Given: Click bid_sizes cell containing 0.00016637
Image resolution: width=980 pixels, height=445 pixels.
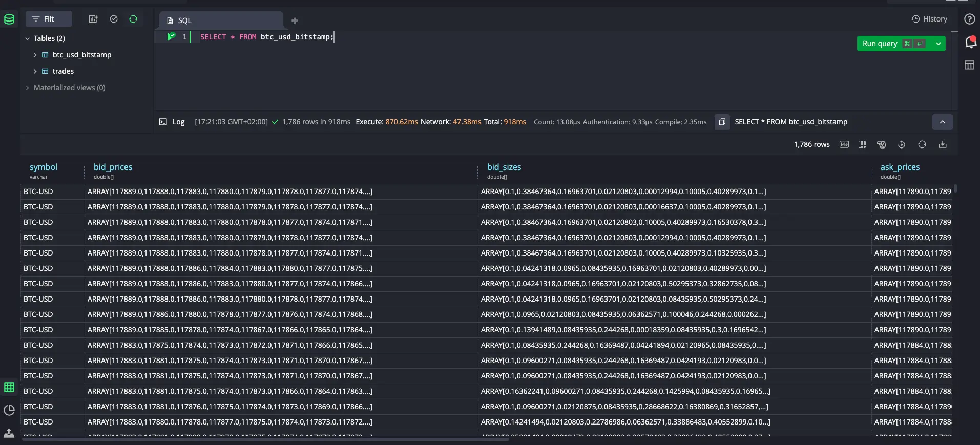Looking at the screenshot, I should 674,207.
